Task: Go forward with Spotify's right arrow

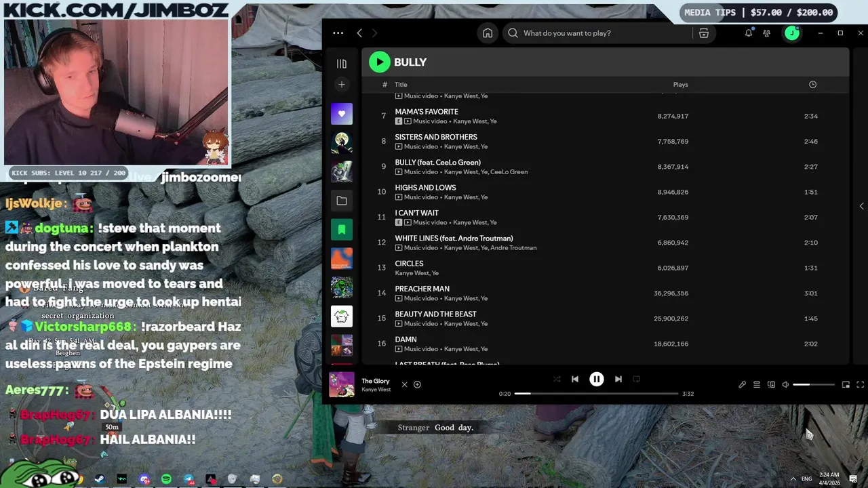Action: 374,33
